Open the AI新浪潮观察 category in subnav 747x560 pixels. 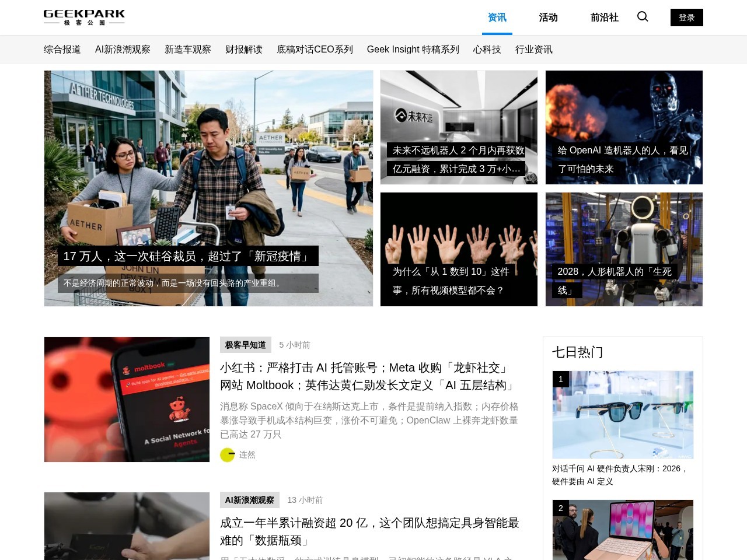(x=123, y=50)
